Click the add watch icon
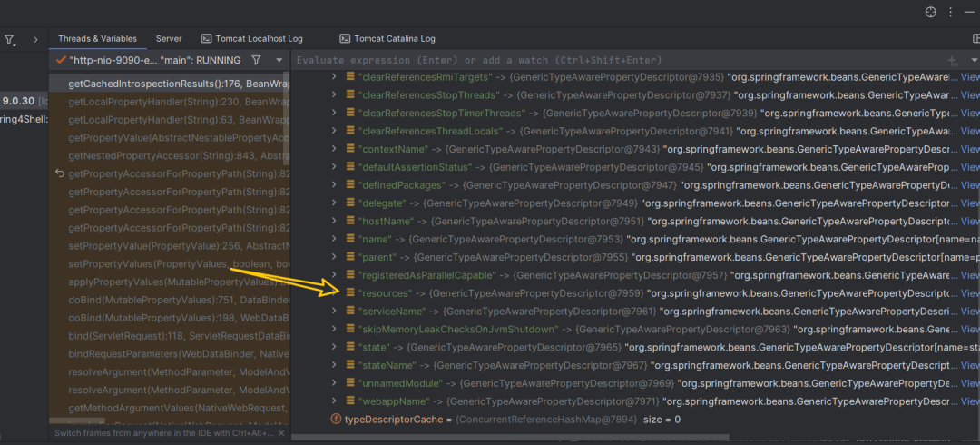 (953, 61)
